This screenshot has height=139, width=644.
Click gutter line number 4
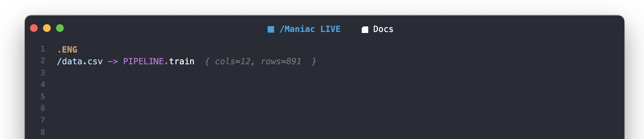[x=43, y=85]
